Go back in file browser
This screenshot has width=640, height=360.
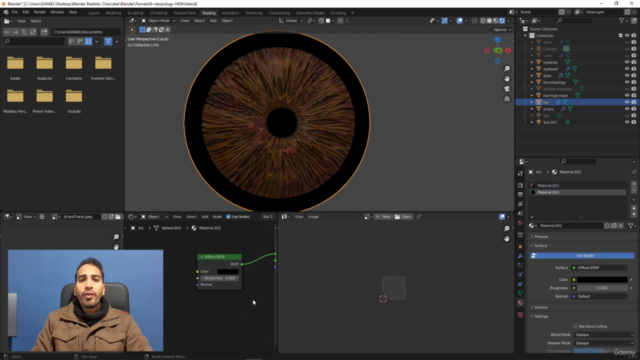7,32
